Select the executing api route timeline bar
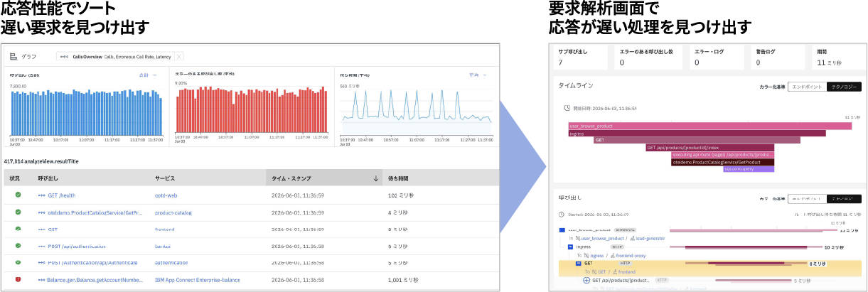The width and height of the screenshot is (868, 292). (x=722, y=154)
